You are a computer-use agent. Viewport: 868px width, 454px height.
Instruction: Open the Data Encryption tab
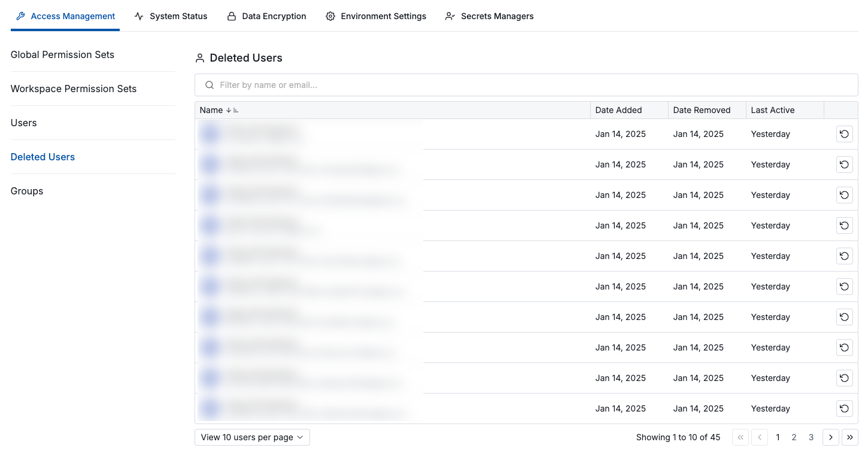(266, 16)
